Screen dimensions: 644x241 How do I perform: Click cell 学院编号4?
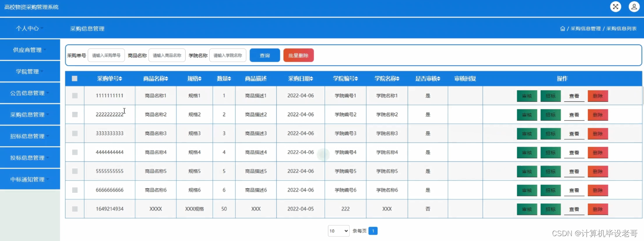click(x=345, y=152)
